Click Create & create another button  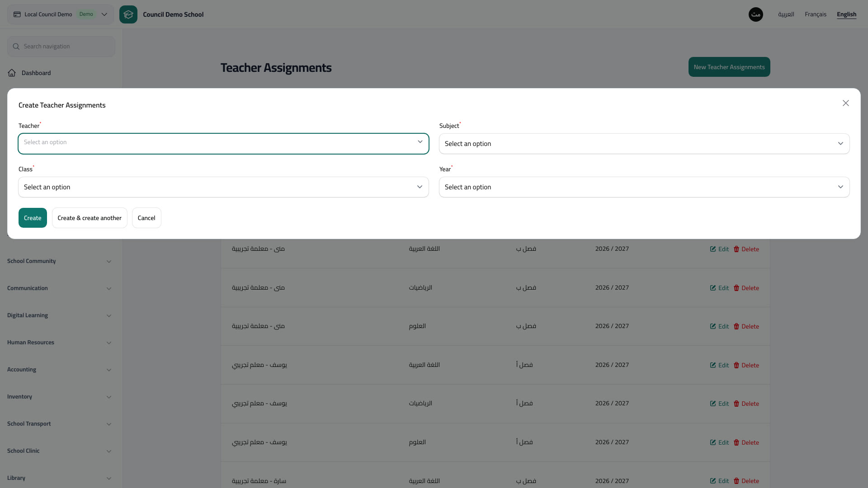pos(90,218)
